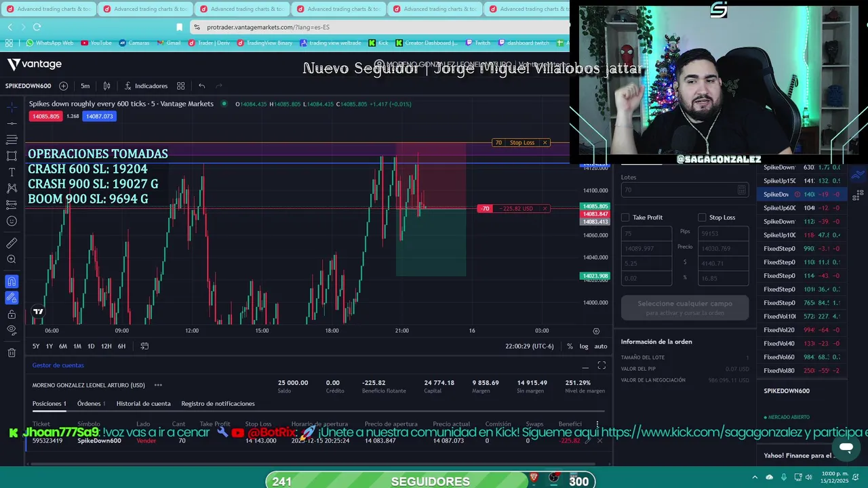Open the lot calculator icon
The image size is (868, 488).
coord(741,190)
